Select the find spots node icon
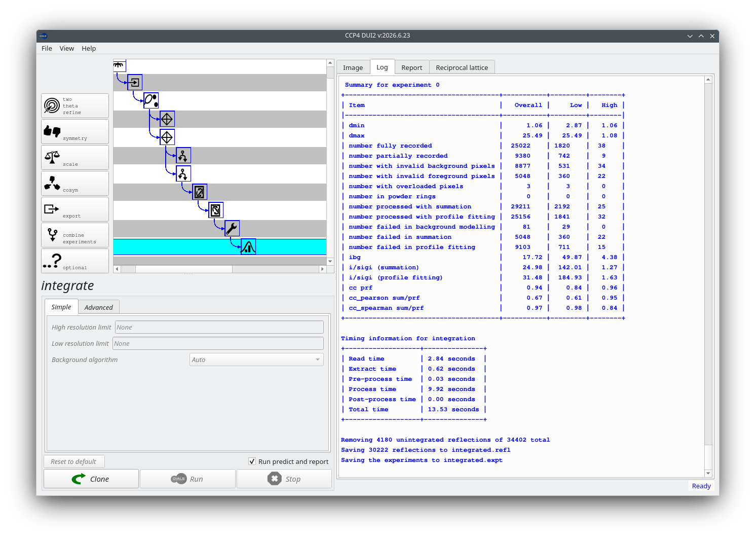This screenshot has width=756, height=539. click(151, 100)
